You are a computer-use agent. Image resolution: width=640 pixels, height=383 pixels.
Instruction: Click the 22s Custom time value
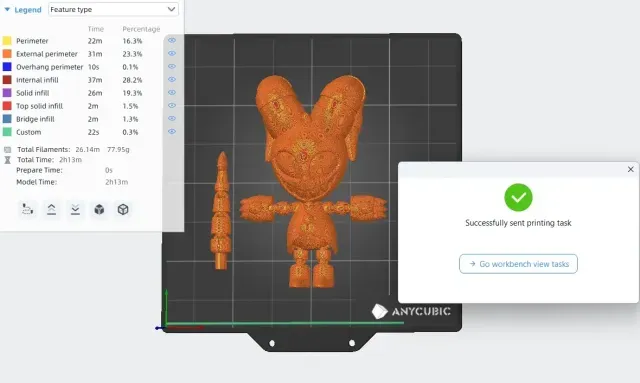click(x=93, y=132)
